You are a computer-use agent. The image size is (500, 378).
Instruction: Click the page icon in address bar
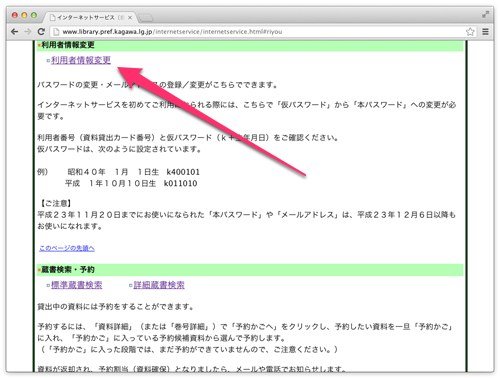point(56,32)
